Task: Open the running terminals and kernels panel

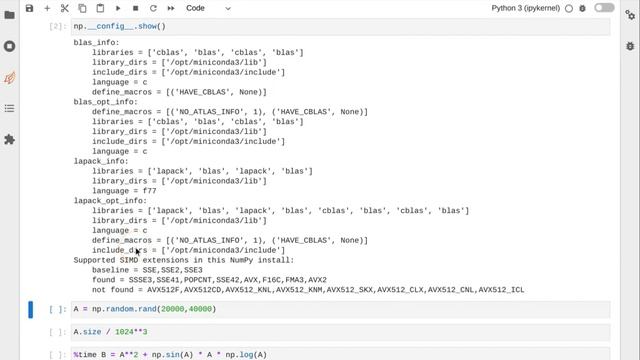Action: [9, 46]
